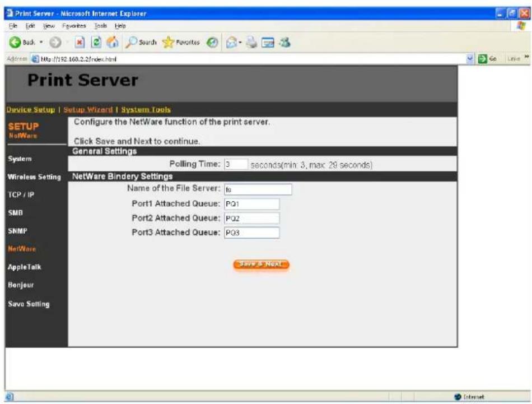532x404 pixels.
Task: Open the Back history dropdown arrow
Action: click(41, 43)
